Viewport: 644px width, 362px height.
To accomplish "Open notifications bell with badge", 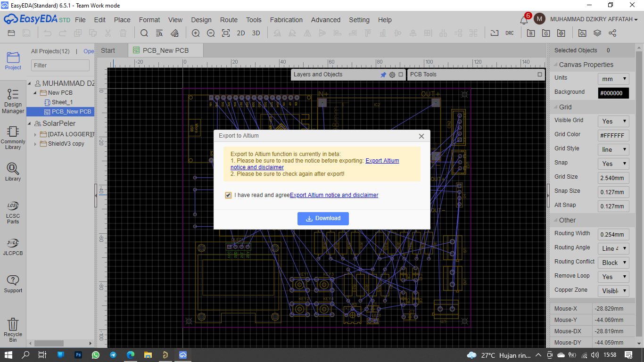I will [524, 20].
